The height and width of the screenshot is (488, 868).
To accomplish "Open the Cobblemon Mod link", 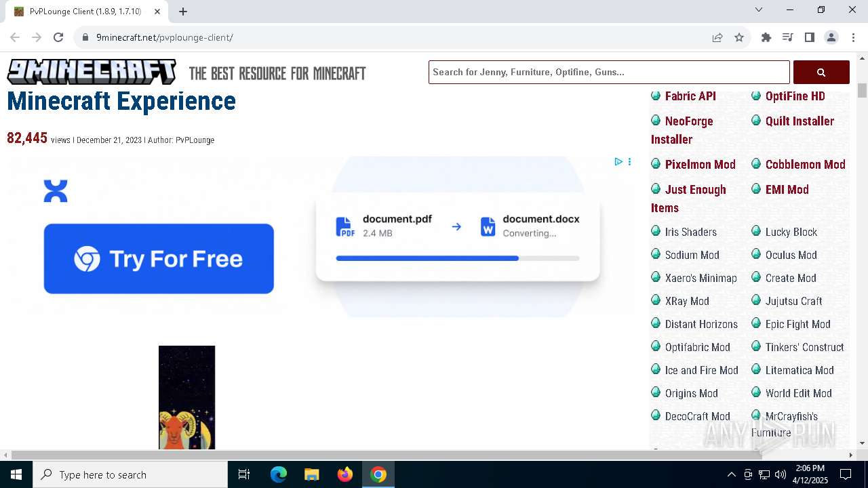I will pos(806,165).
